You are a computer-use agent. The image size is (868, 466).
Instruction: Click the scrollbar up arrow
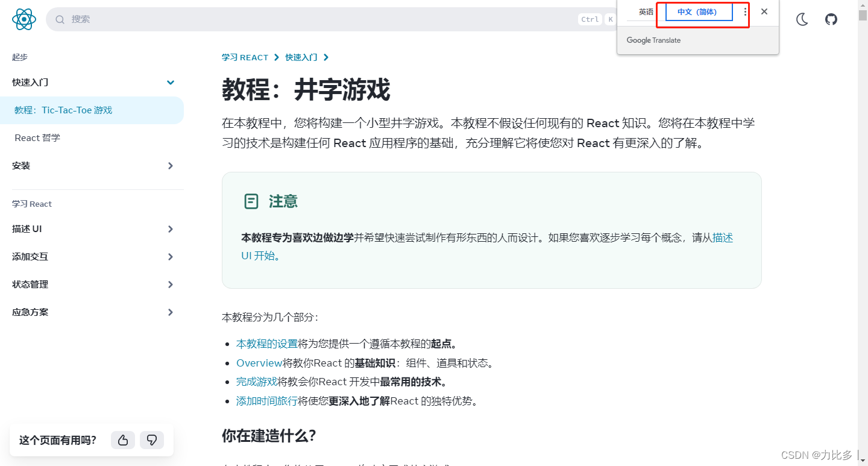pyautogui.click(x=863, y=4)
